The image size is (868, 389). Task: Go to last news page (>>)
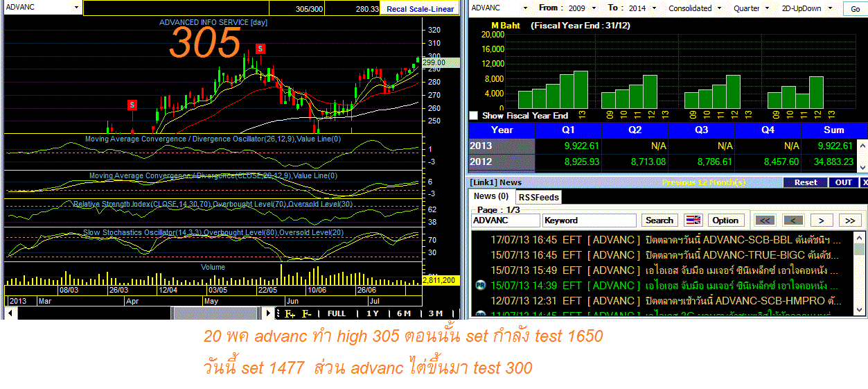tap(849, 221)
